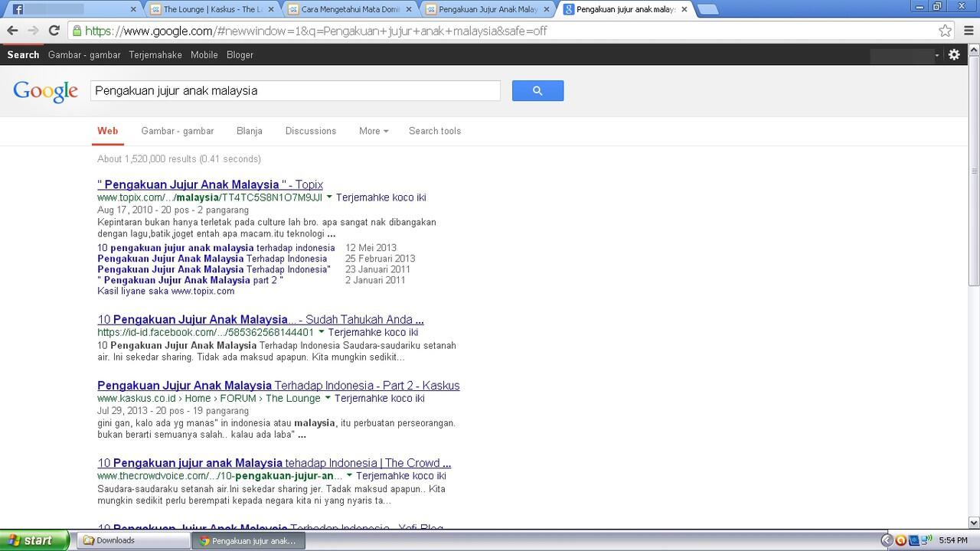Screen dimensions: 980x551
Task: Select the Web search category
Action: click(x=107, y=131)
